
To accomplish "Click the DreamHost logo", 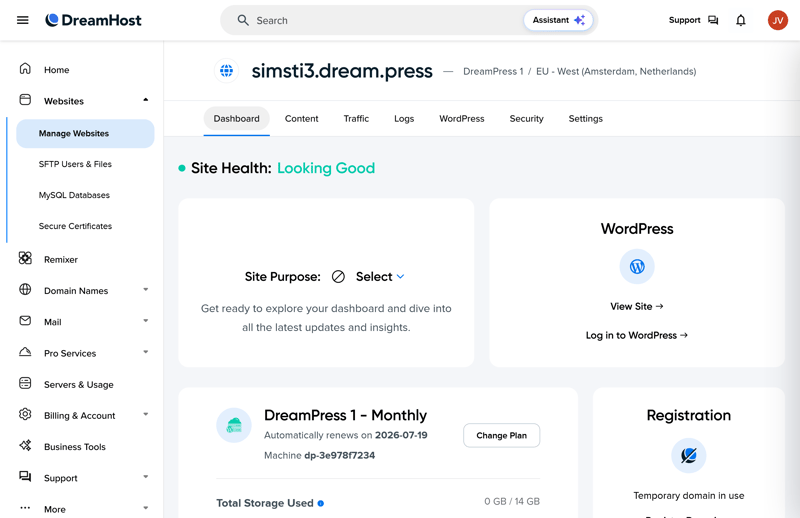I will 93,20.
